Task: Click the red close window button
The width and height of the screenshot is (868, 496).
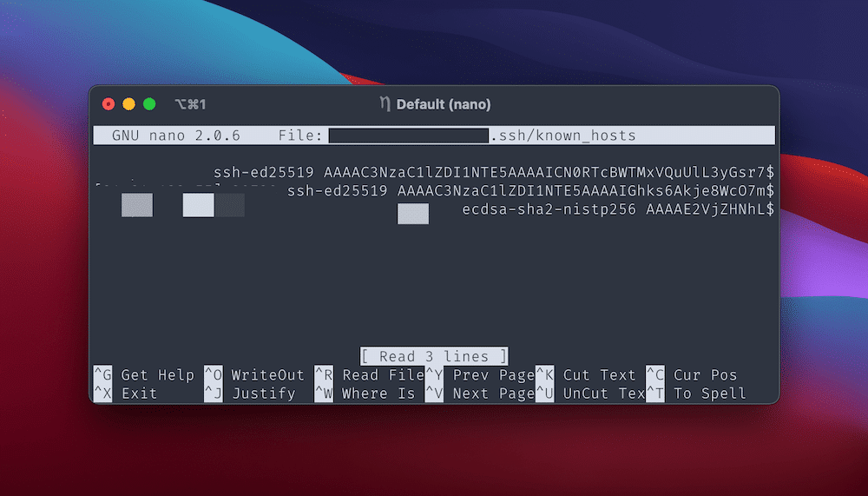Action: pyautogui.click(x=108, y=104)
